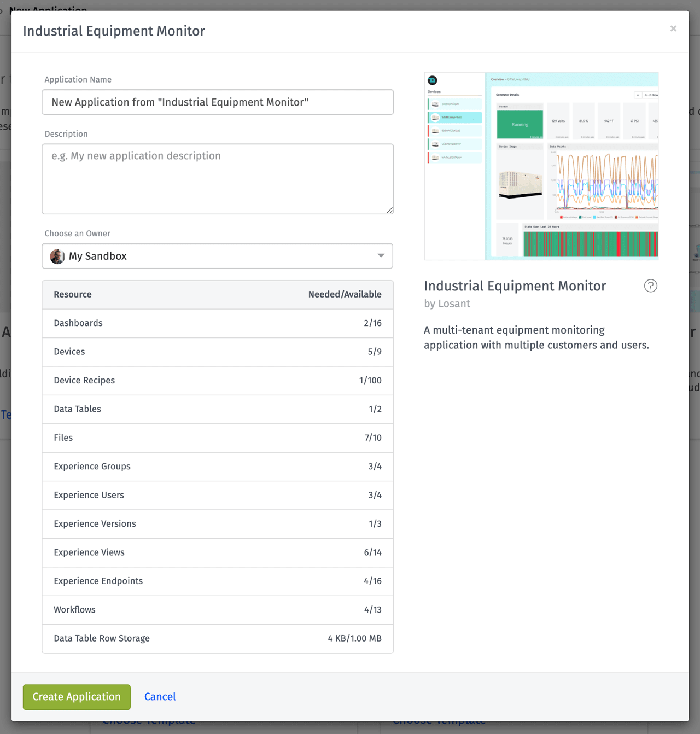
Task: Click the Application Name input field
Action: pyautogui.click(x=218, y=102)
